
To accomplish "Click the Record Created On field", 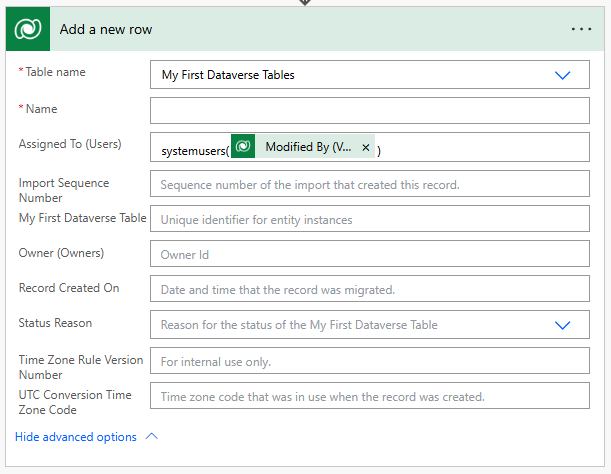I will (369, 289).
